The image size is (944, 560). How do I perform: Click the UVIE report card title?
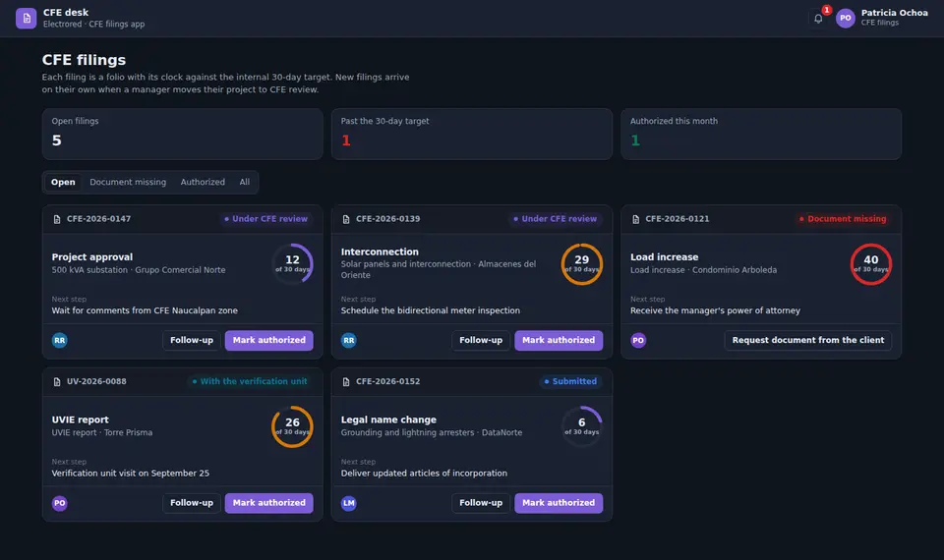click(x=80, y=420)
